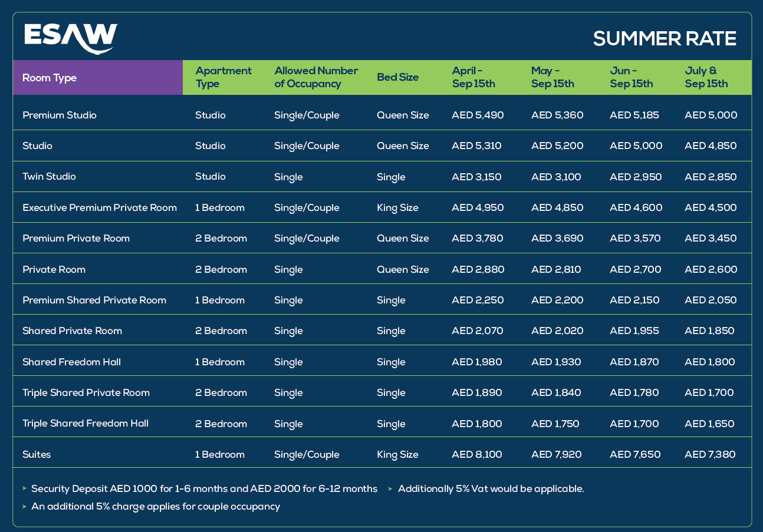Click the AED 2,600 price cell
763x532 pixels.
711,269
